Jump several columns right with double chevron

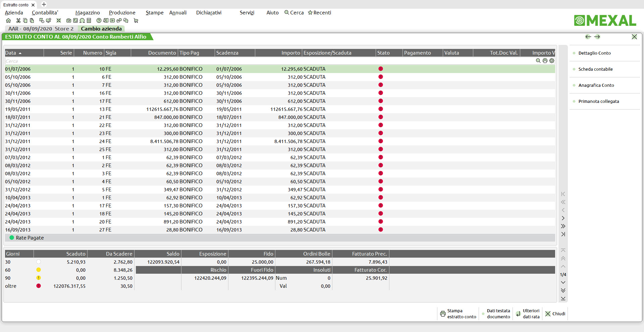[563, 226]
